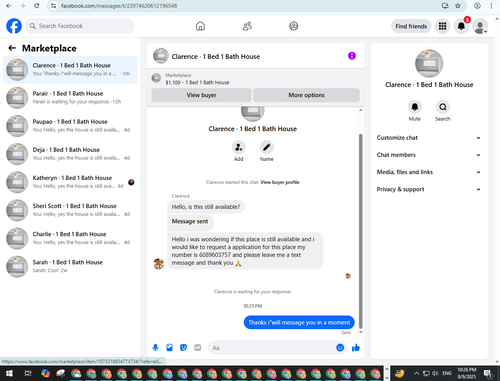This screenshot has height=381, width=500.
Task: Click the sent message 'Thanks i"will message you'
Action: (299, 322)
